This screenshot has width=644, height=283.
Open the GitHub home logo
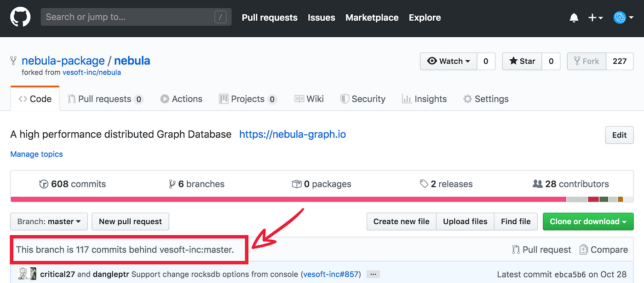coord(20,17)
